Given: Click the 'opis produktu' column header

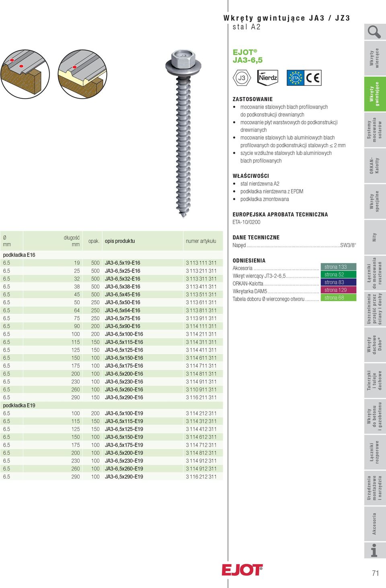Looking at the screenshot, I should tap(120, 241).
